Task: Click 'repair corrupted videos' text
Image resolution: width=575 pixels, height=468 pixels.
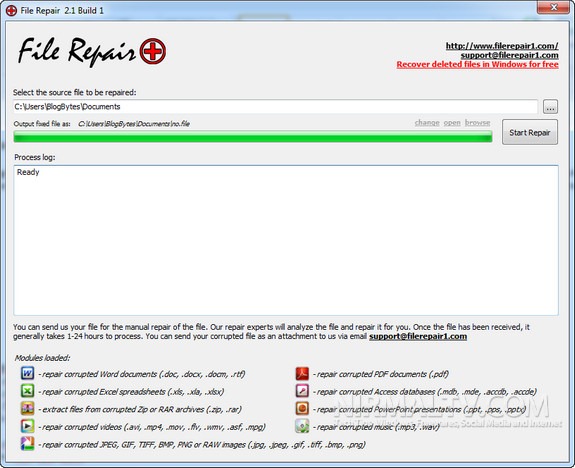Action: (152, 427)
